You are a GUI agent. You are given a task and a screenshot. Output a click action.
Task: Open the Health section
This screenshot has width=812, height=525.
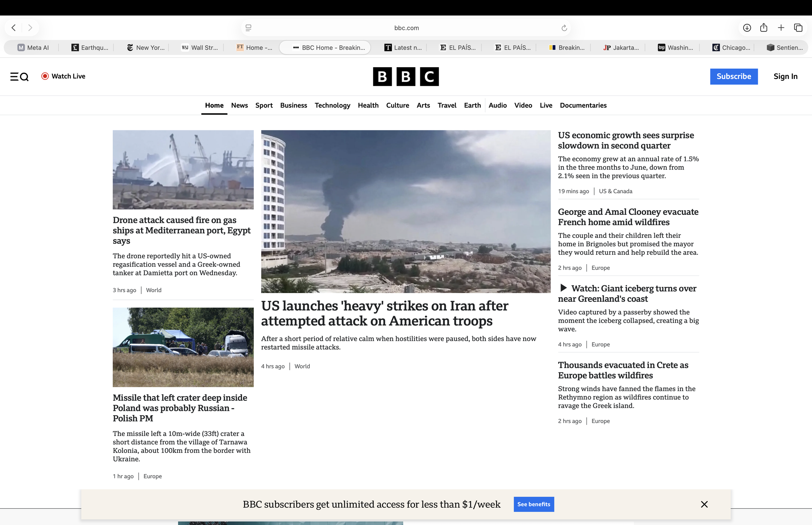[368, 105]
